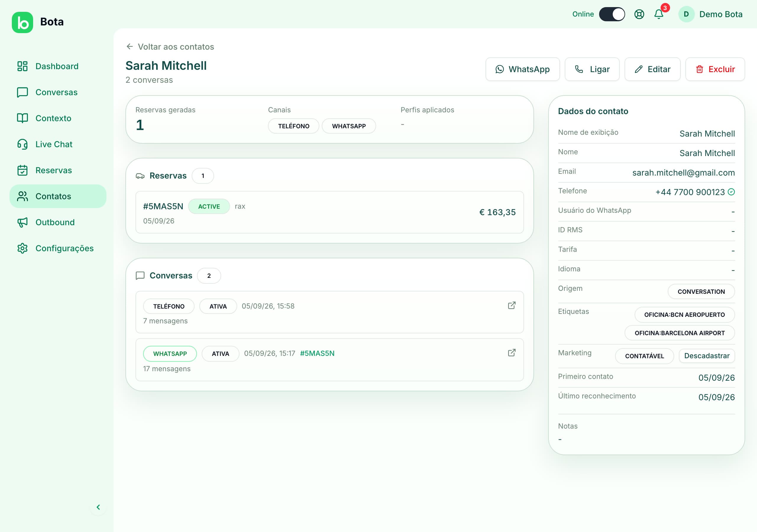The image size is (757, 532).
Task: Open the WHATSAPP conversation external link icon
Action: pos(512,353)
